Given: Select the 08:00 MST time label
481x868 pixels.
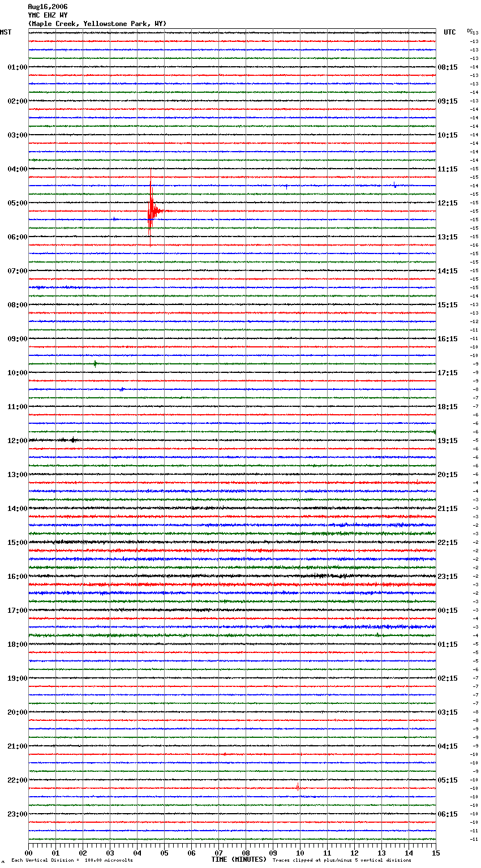Looking at the screenshot, I should click(x=18, y=305).
